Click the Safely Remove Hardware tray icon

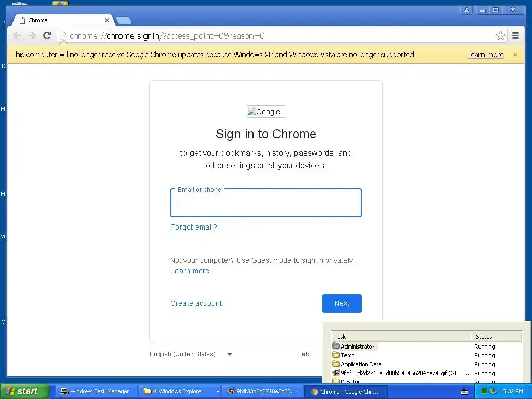click(x=494, y=391)
